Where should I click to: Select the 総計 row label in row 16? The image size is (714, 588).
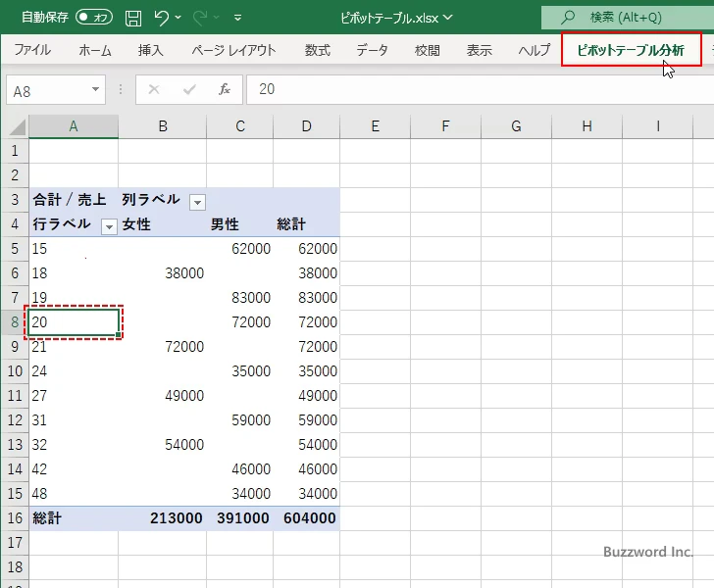(74, 517)
